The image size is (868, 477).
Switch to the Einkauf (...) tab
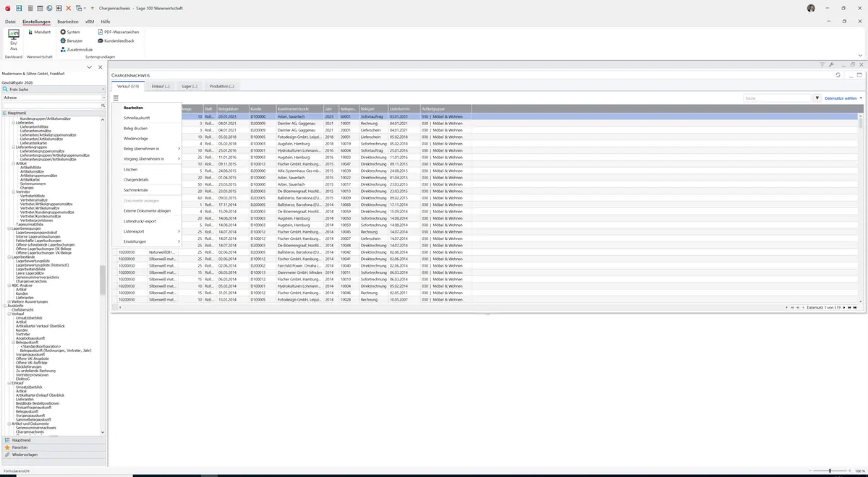(161, 86)
